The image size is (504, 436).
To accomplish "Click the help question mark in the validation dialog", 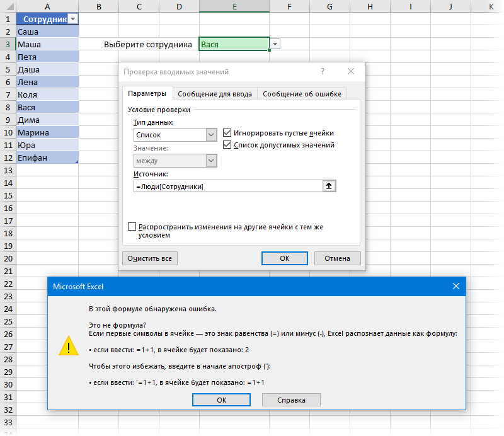I will click(x=323, y=71).
